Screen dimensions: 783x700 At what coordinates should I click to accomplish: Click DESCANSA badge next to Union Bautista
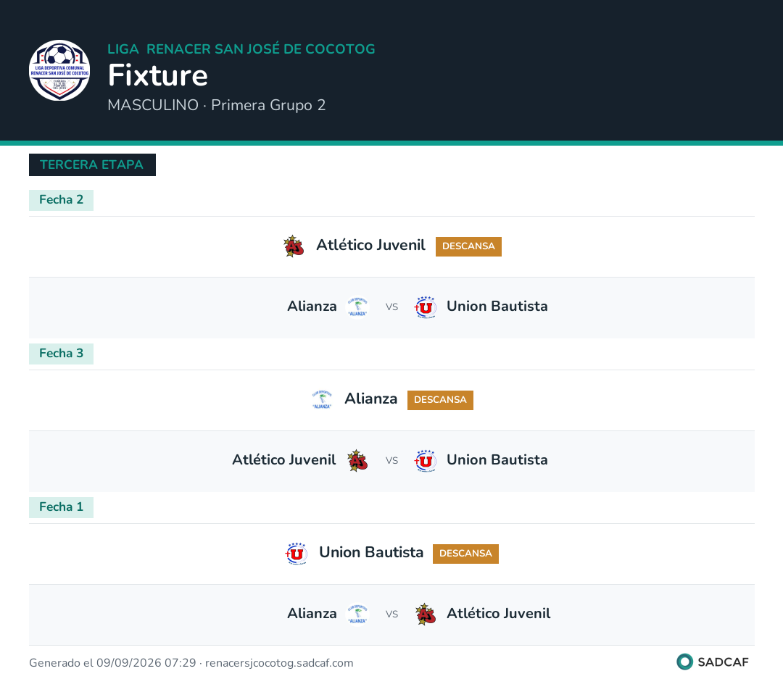[x=465, y=554]
